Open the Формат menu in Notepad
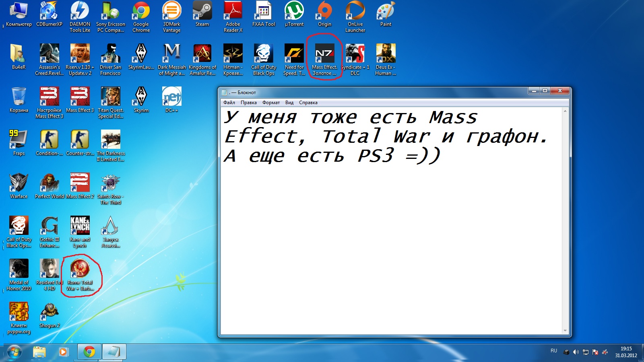 [x=271, y=103]
